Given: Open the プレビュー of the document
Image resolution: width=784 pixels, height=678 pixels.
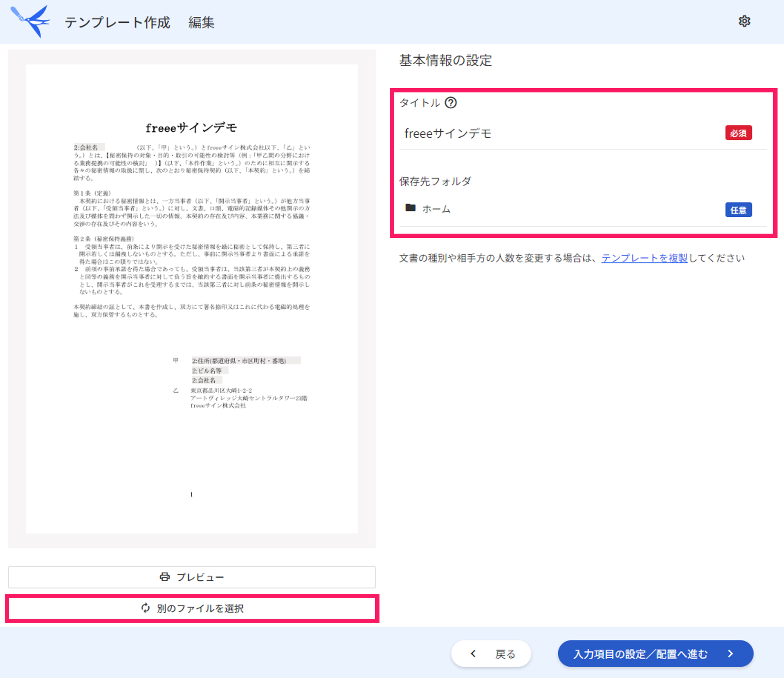Looking at the screenshot, I should pos(192,577).
